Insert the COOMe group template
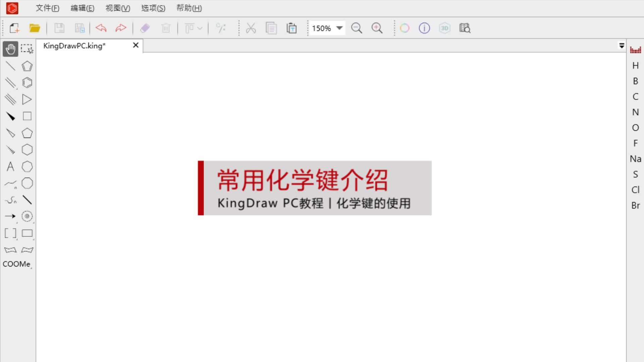This screenshot has height=362, width=644. tap(16, 264)
